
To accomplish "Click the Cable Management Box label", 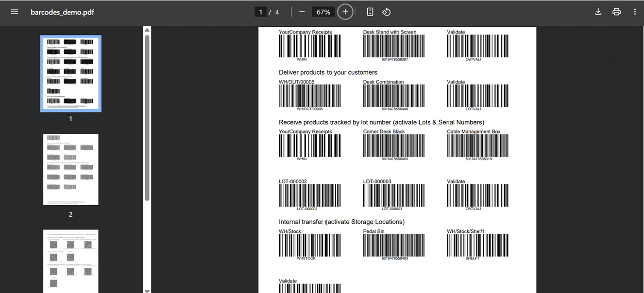I will 474,131.
